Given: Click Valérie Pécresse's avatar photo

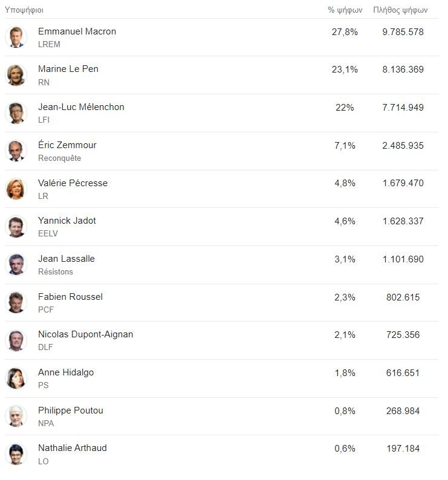Looking at the screenshot, I should point(16,189).
